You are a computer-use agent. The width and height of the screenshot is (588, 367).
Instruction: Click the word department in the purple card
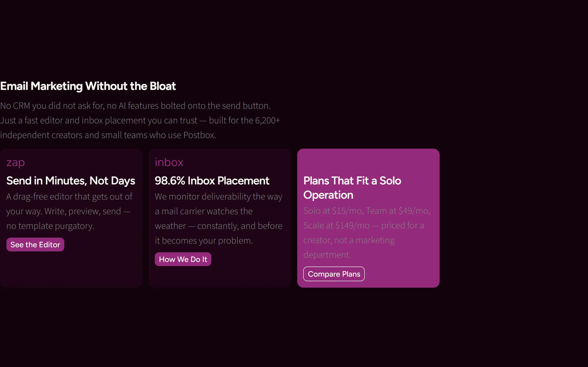(327, 255)
